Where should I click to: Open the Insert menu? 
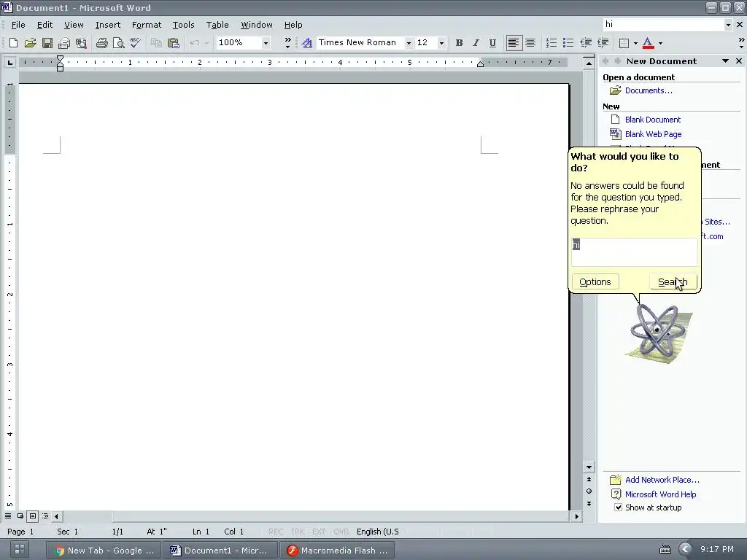tap(108, 25)
